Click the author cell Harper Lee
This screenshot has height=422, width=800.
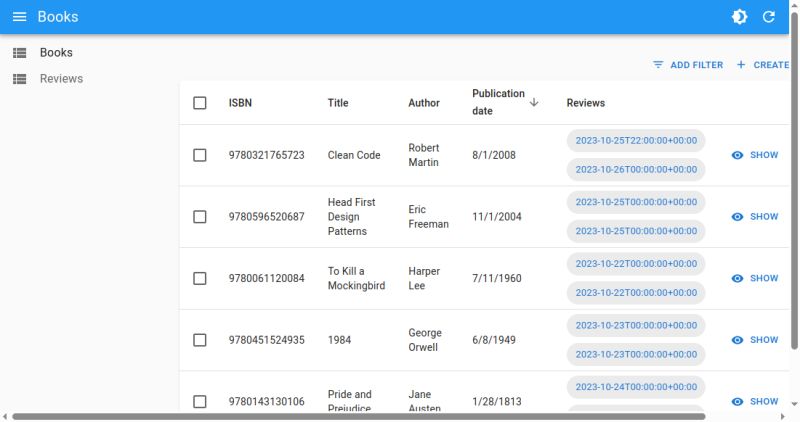[x=424, y=279]
